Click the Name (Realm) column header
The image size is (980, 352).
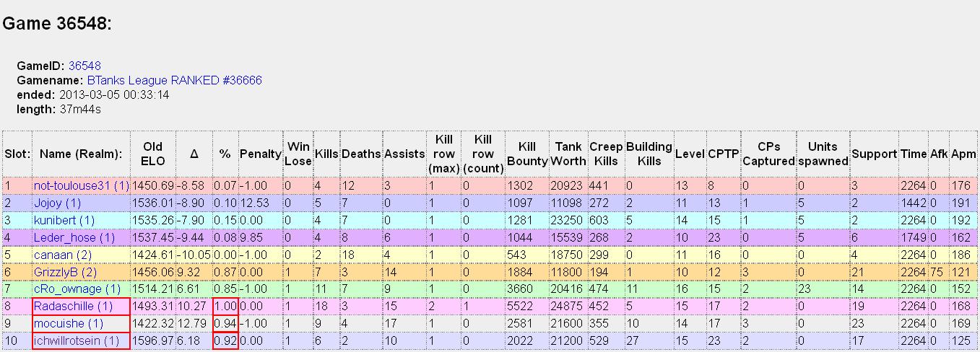[x=81, y=154]
